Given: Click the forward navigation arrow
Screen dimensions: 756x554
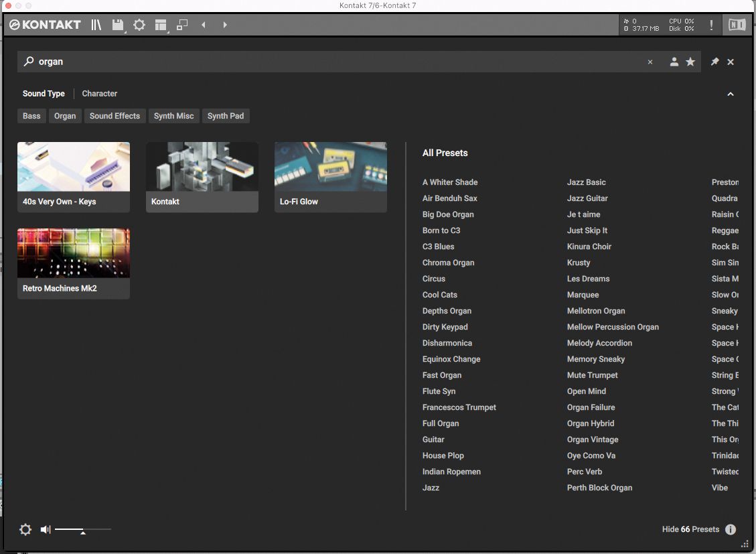Looking at the screenshot, I should [x=225, y=24].
